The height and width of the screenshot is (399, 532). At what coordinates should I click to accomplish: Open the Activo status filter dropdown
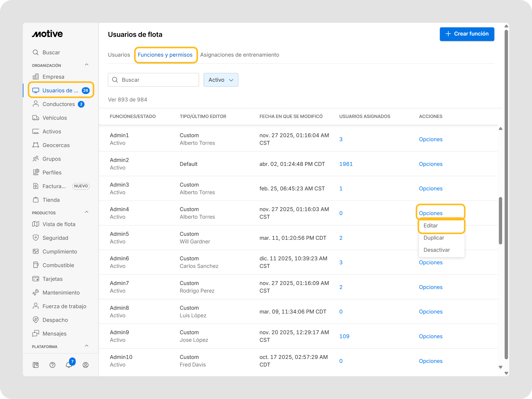pyautogui.click(x=221, y=80)
